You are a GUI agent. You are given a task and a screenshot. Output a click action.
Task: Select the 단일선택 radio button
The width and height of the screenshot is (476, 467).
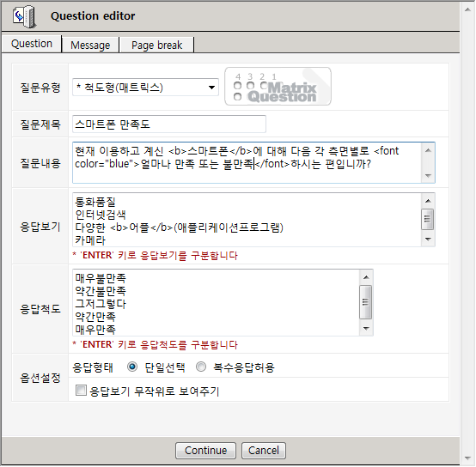132,367
